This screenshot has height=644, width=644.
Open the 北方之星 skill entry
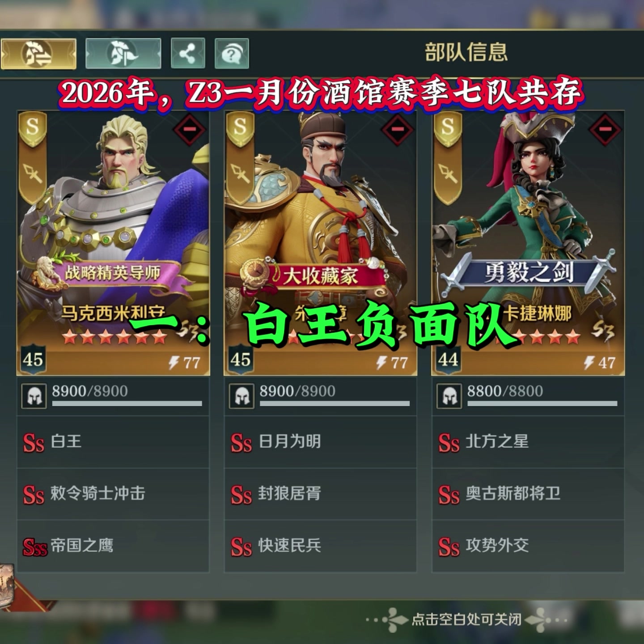click(528, 442)
